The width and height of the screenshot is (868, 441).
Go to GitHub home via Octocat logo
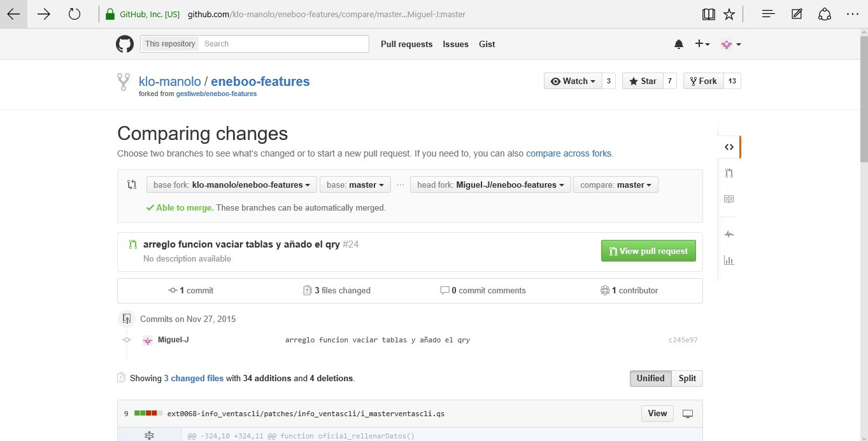pos(125,44)
